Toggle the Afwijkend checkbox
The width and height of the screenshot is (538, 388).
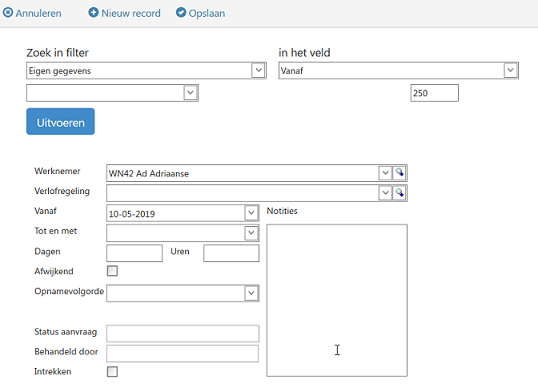coord(112,271)
